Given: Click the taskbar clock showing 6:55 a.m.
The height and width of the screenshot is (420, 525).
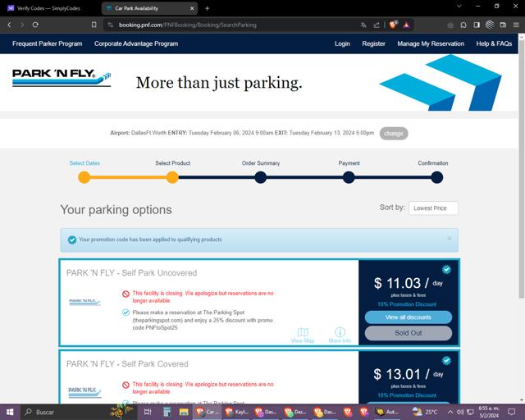Looking at the screenshot, I should pyautogui.click(x=489, y=412).
